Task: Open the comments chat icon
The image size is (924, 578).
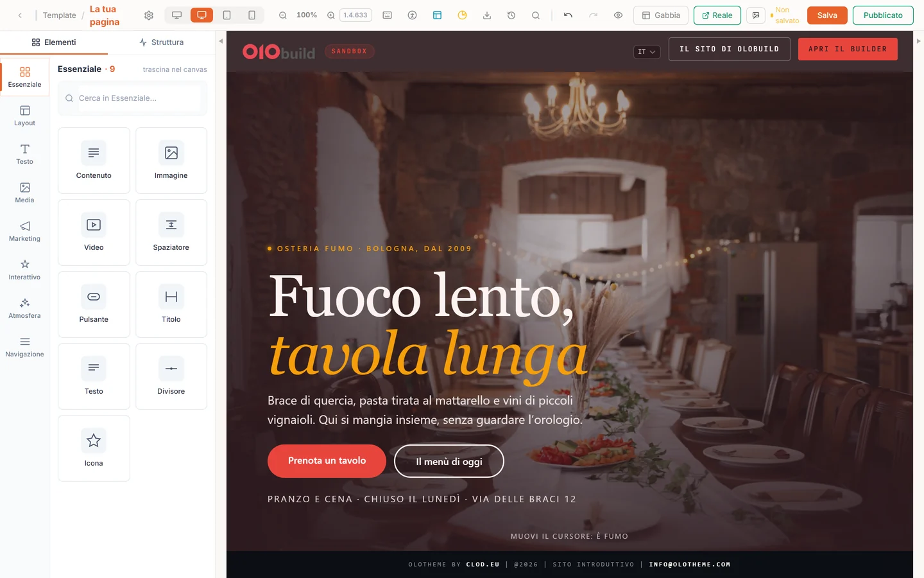Action: coord(756,15)
